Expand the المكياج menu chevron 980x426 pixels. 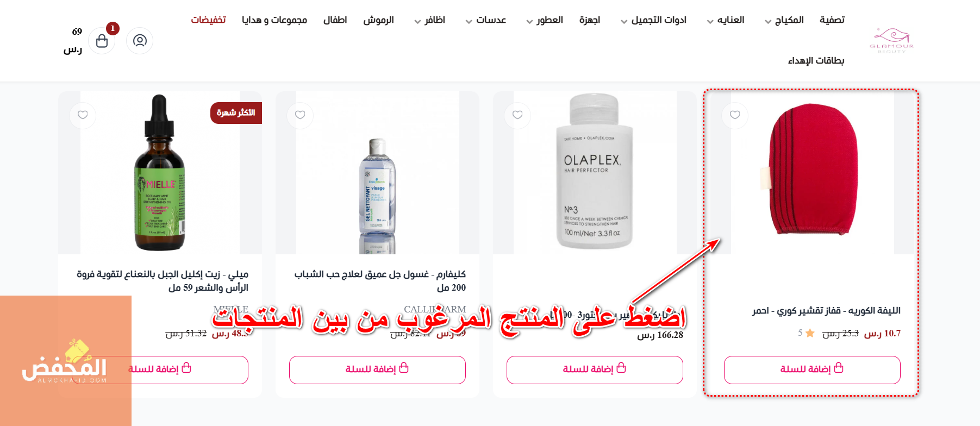[768, 22]
